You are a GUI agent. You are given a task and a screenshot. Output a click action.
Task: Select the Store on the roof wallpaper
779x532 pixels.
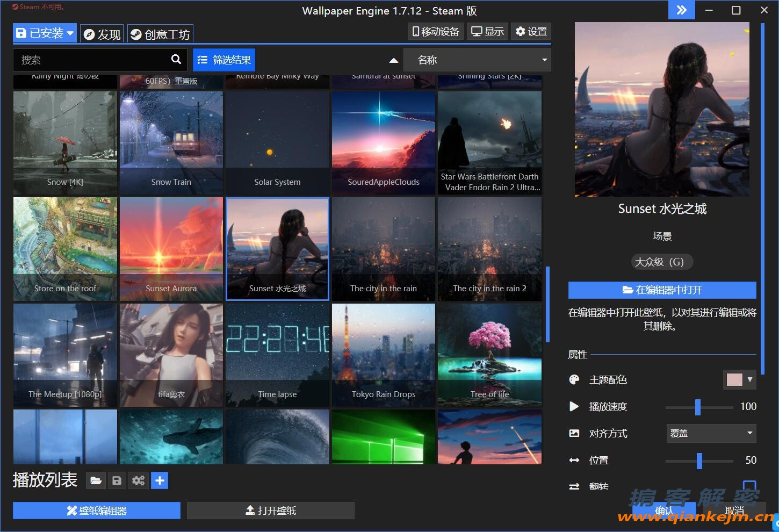click(x=65, y=249)
